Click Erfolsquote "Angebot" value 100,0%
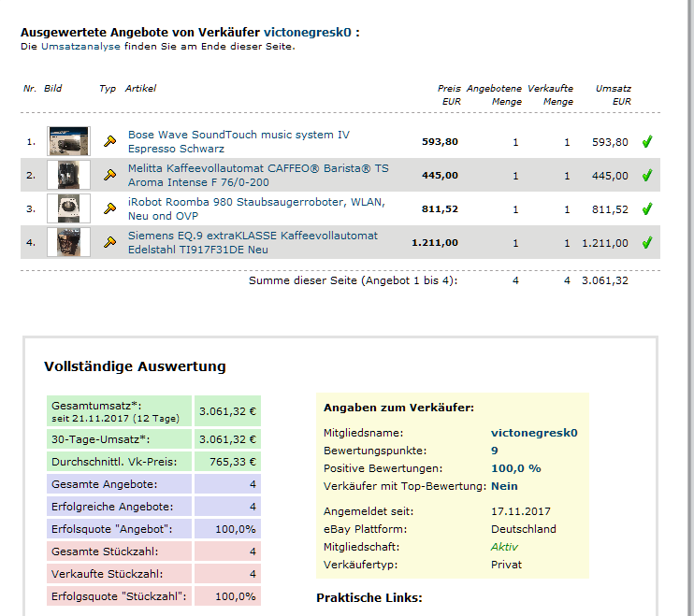The height and width of the screenshot is (616, 694). tap(236, 529)
